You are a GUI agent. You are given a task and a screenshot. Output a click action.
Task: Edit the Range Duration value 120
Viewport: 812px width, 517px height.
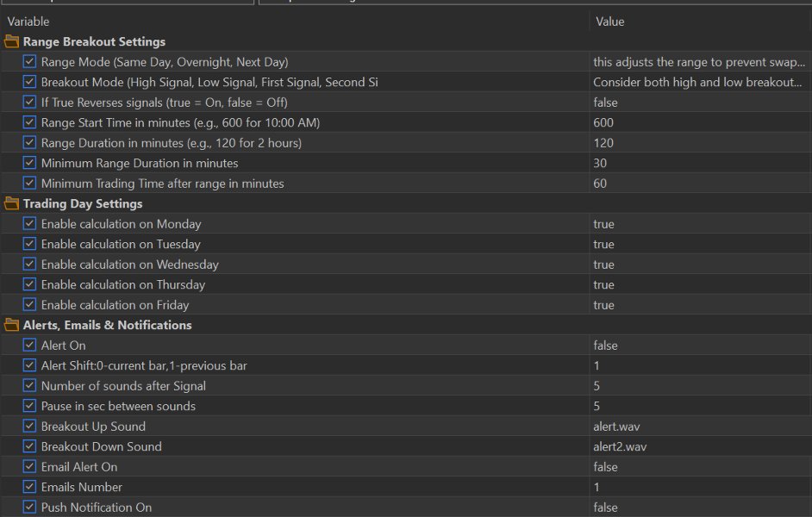coord(603,143)
